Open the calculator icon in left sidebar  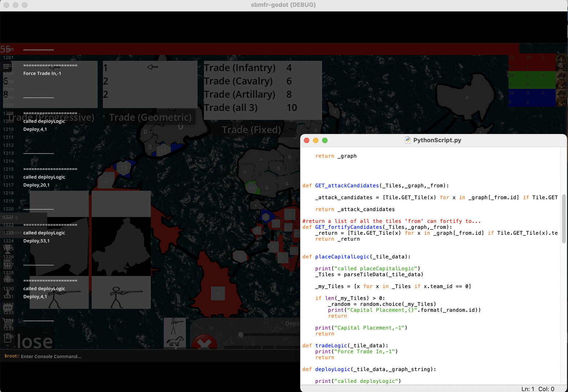coord(7,264)
